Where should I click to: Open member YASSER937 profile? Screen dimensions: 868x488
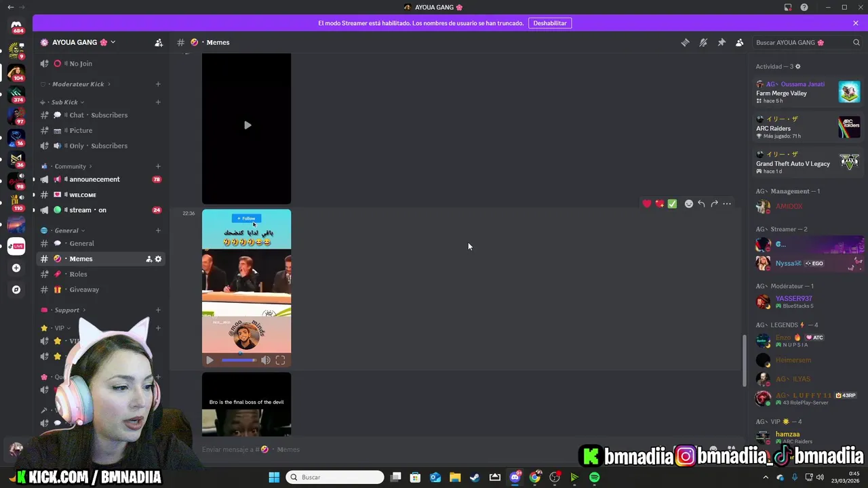pos(808,302)
